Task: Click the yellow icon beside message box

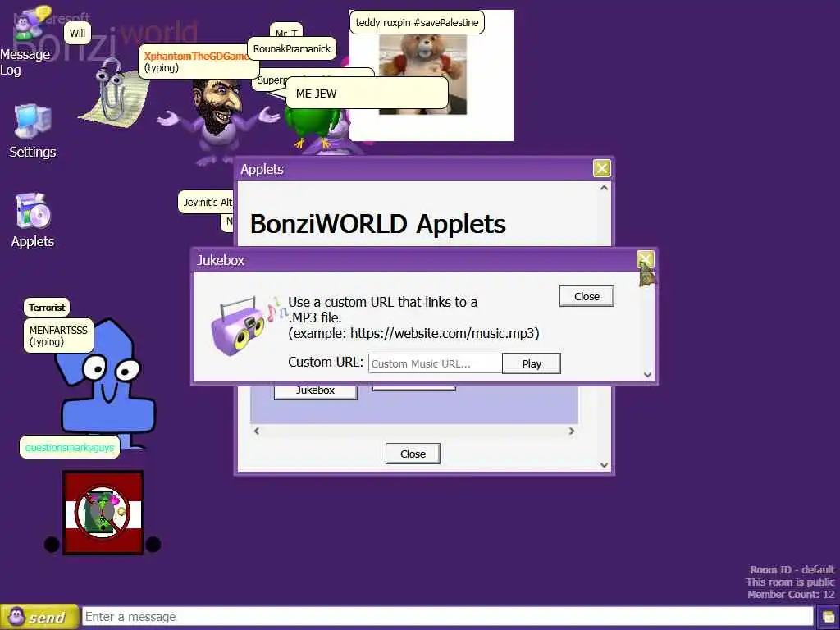Action: tap(829, 618)
